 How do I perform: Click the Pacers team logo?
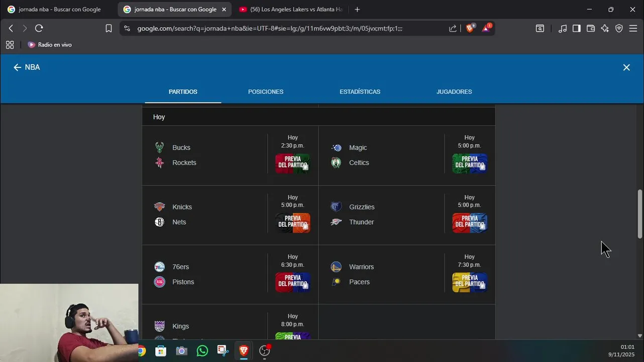[336, 282]
